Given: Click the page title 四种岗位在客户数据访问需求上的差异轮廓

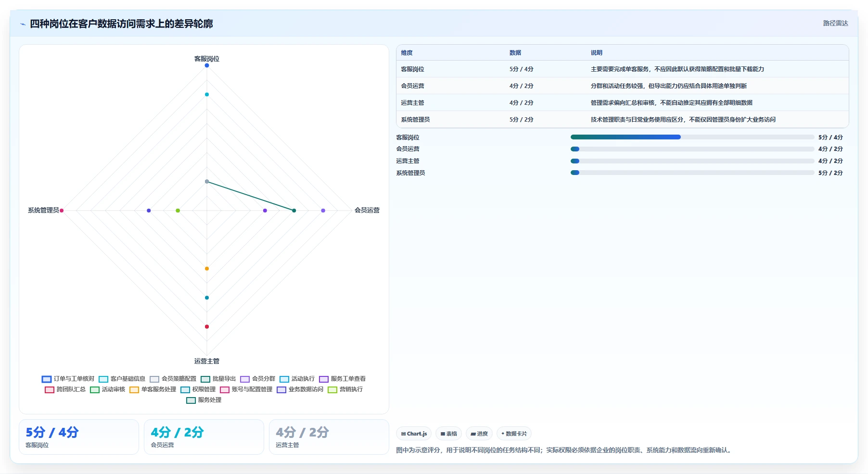Looking at the screenshot, I should click(121, 24).
